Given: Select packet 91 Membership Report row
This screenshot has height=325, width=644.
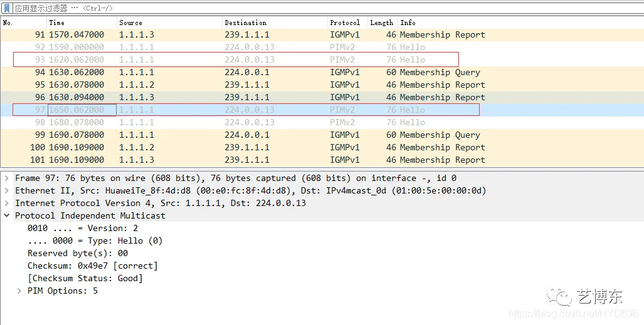Looking at the screenshot, I should tap(322, 35).
